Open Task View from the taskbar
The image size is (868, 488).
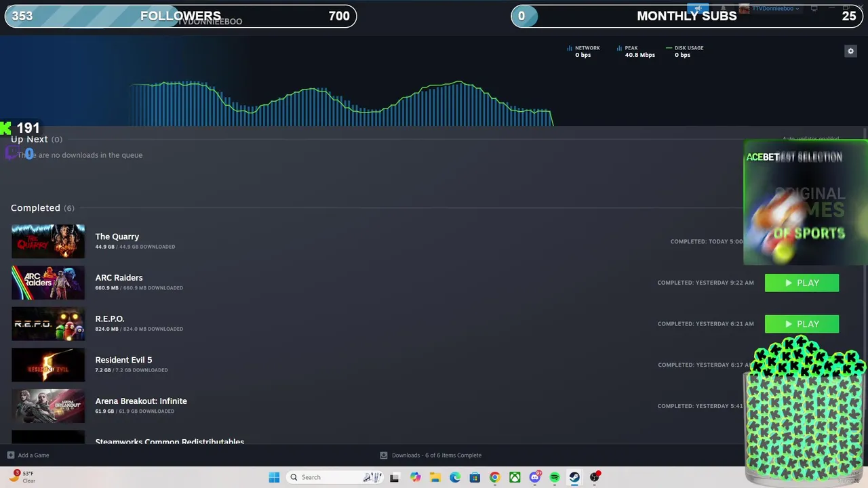click(x=394, y=477)
